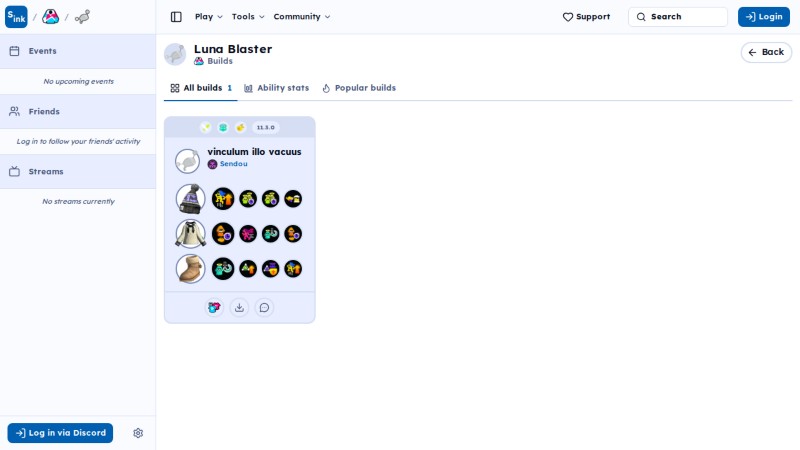Open the Play dropdown menu
This screenshot has height=450, width=800.
[209, 17]
